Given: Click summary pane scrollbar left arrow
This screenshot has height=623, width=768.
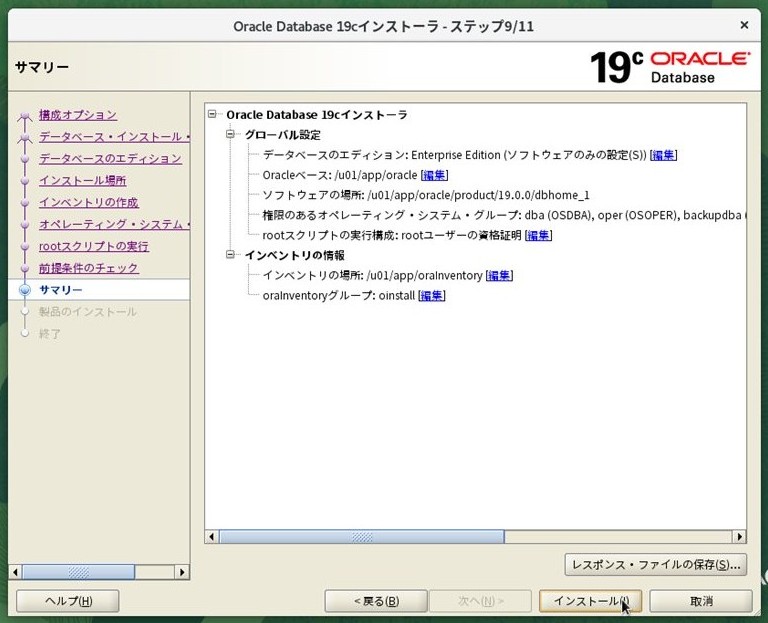Looking at the screenshot, I should click(x=212, y=537).
